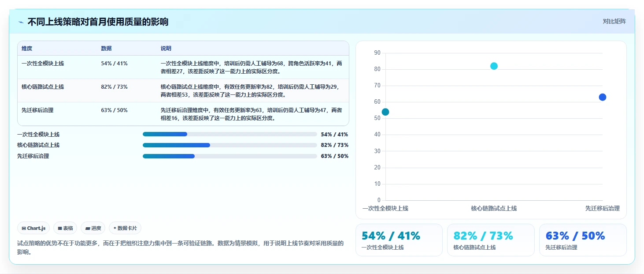This screenshot has width=644, height=274.
Task: Click the 说明 column header
Action: point(166,49)
